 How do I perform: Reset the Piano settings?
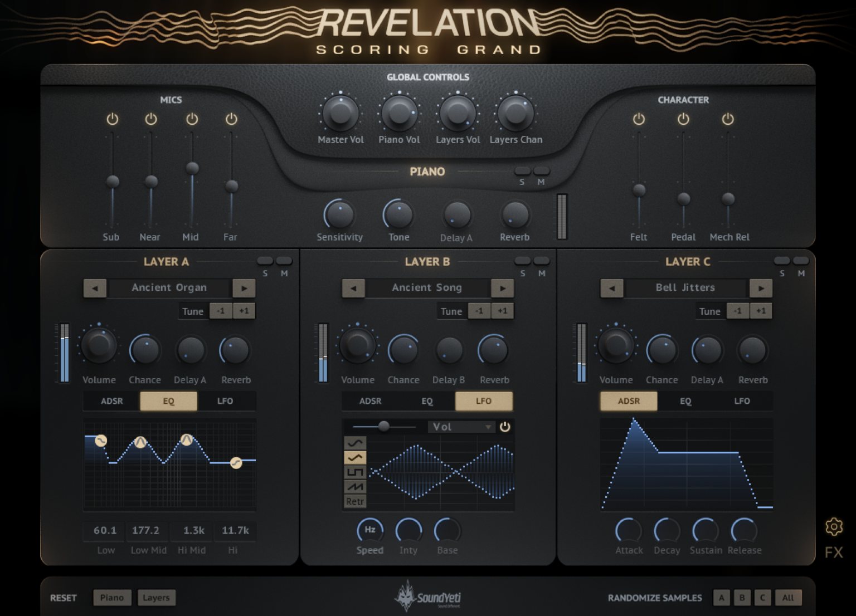112,598
